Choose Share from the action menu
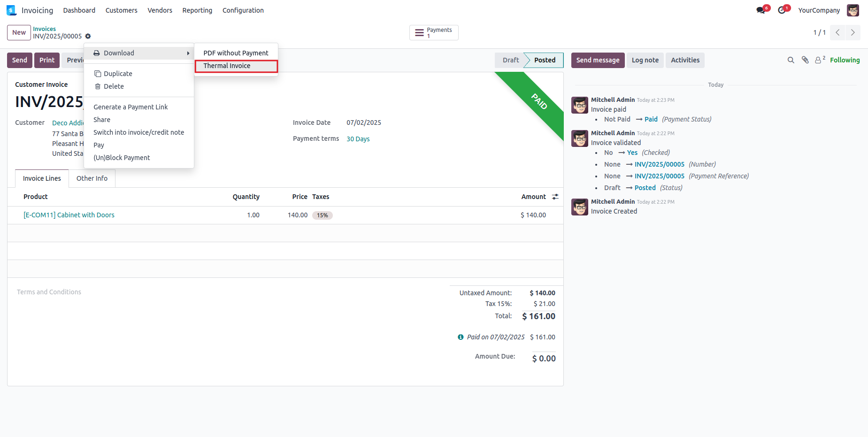This screenshot has height=437, width=868. point(139,120)
